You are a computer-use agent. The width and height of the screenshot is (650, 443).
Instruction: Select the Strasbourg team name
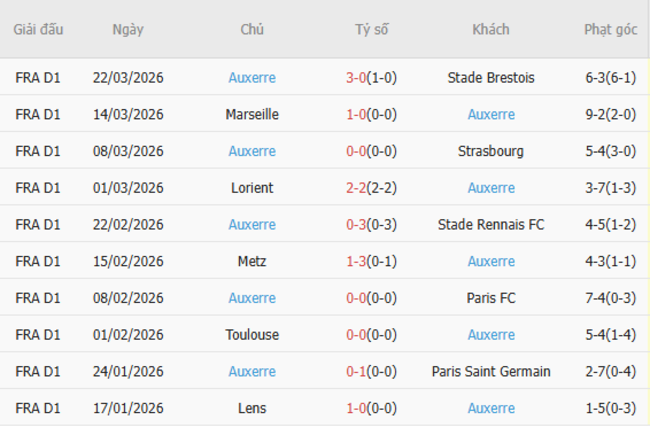click(490, 152)
